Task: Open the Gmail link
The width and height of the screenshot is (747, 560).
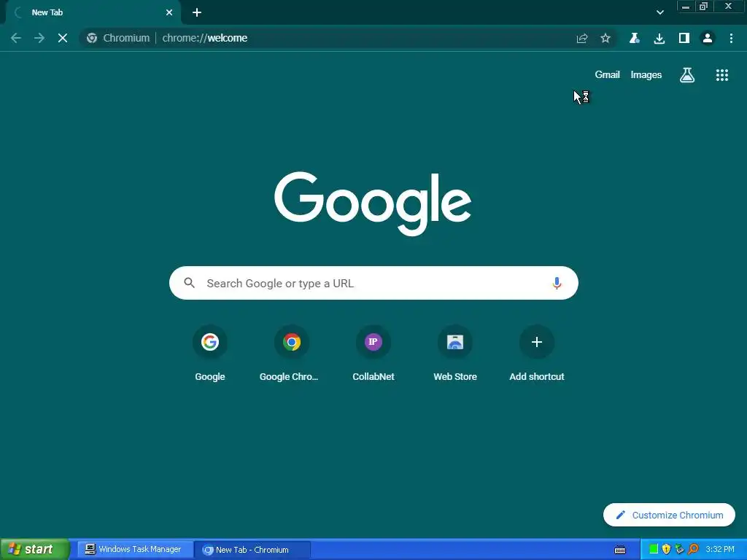Action: (x=607, y=75)
